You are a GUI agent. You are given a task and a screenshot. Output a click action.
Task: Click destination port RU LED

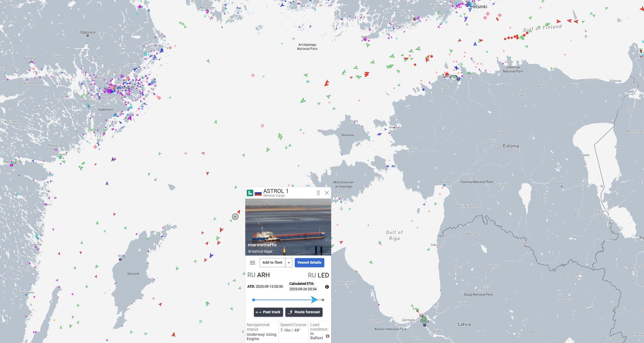coord(318,275)
